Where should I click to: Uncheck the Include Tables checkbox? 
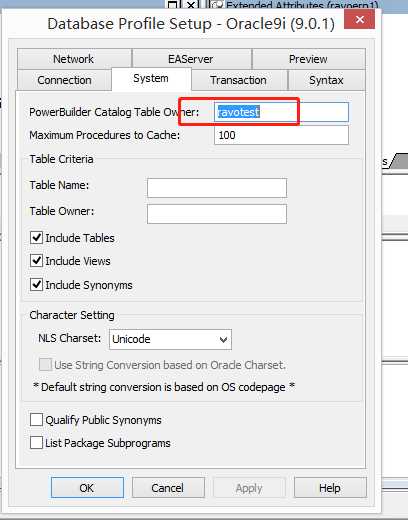point(36,238)
